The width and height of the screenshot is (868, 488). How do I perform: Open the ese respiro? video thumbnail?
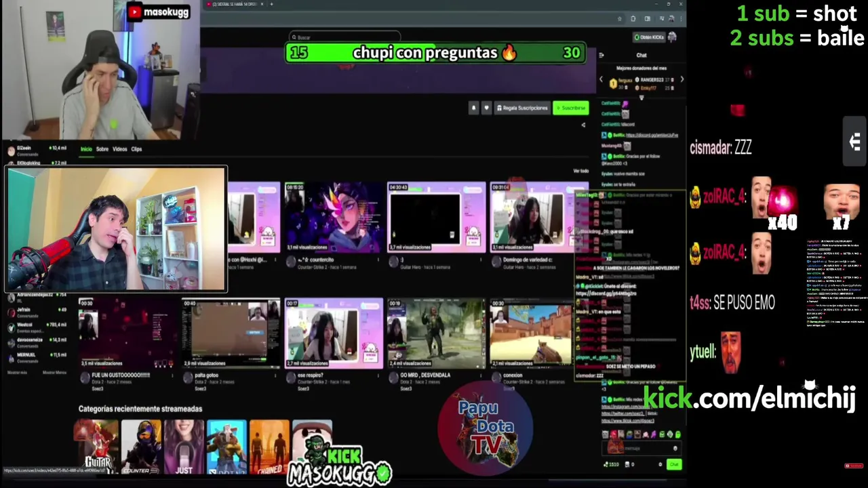coord(334,333)
